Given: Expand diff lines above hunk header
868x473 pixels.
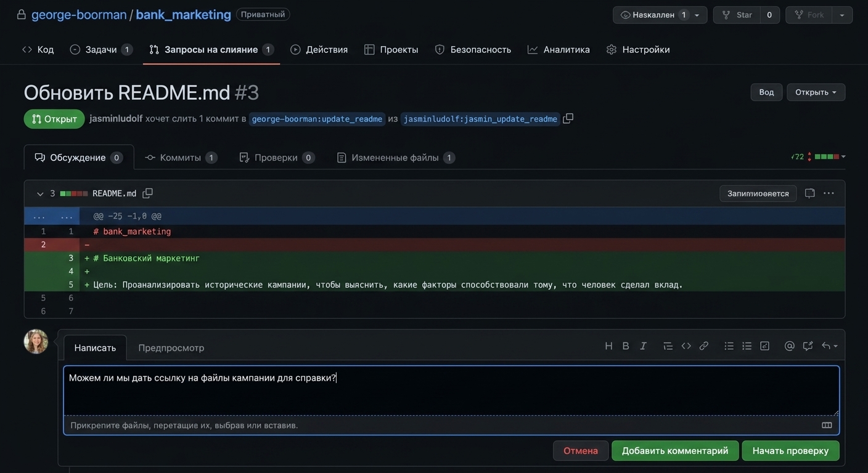Looking at the screenshot, I should pyautogui.click(x=52, y=216).
